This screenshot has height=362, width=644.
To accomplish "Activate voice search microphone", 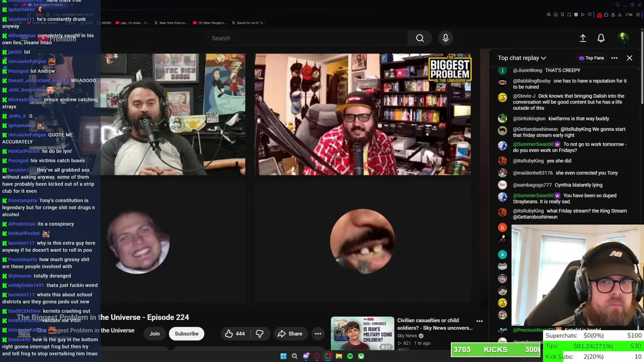I will click(x=445, y=38).
